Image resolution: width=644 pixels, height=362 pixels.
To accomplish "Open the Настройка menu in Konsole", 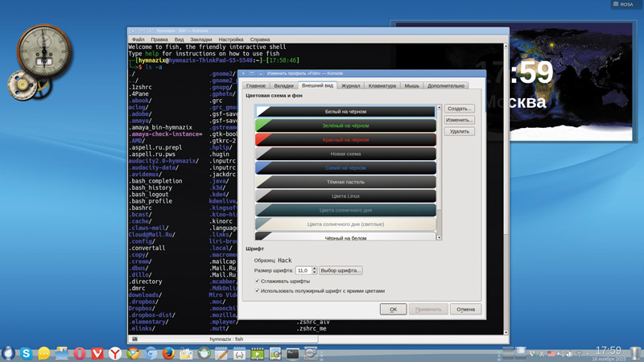I will [231, 39].
